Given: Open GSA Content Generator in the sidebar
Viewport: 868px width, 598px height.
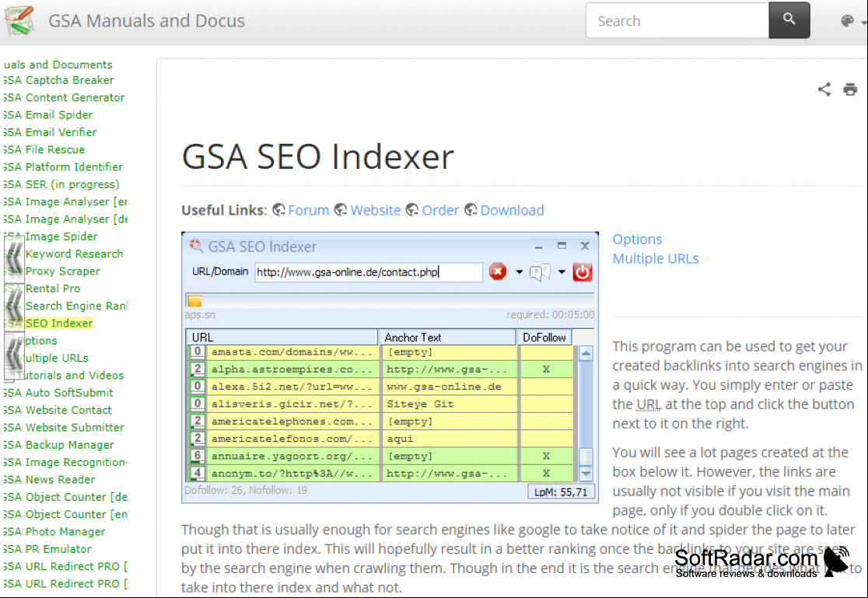Looking at the screenshot, I should point(64,97).
